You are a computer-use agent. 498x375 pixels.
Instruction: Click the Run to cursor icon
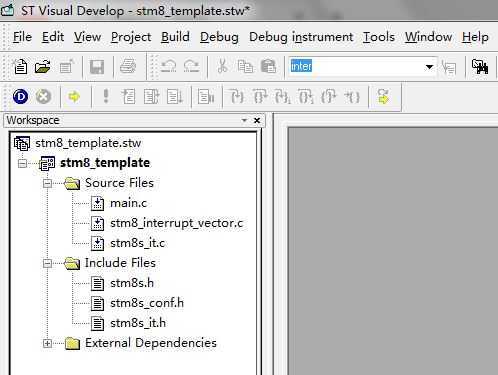(x=206, y=97)
